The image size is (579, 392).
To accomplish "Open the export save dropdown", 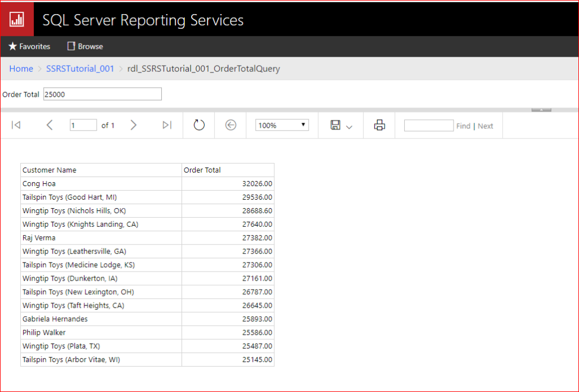I will click(341, 126).
